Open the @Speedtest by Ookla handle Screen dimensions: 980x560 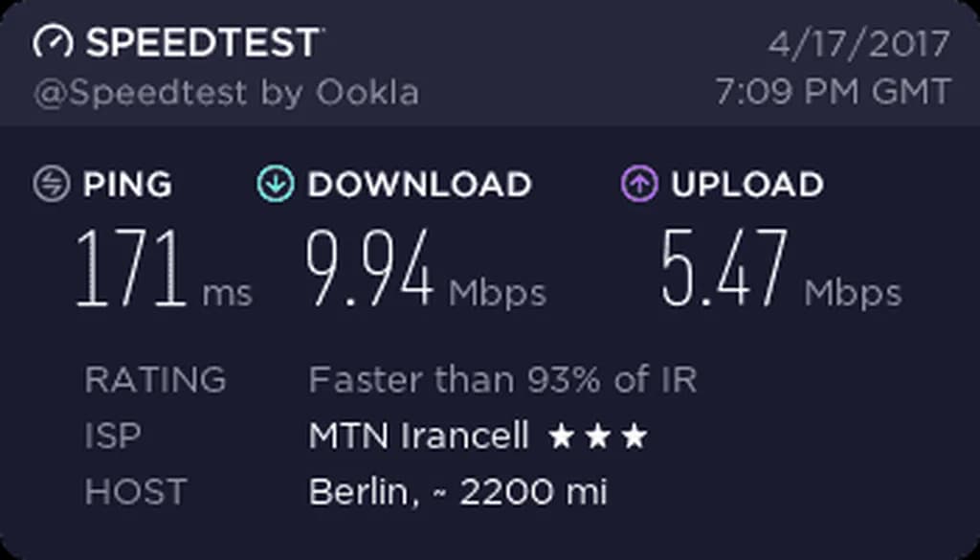pos(227,93)
